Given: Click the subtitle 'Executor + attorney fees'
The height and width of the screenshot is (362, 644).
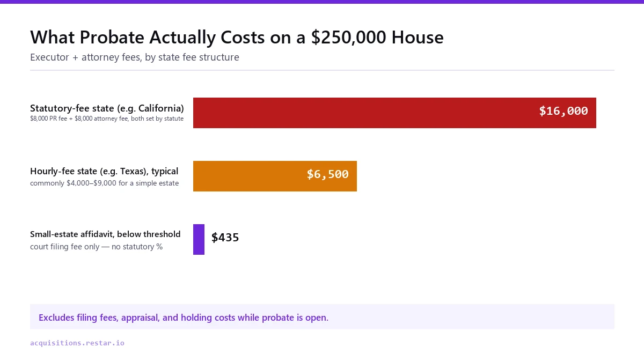Looking at the screenshot, I should (135, 57).
